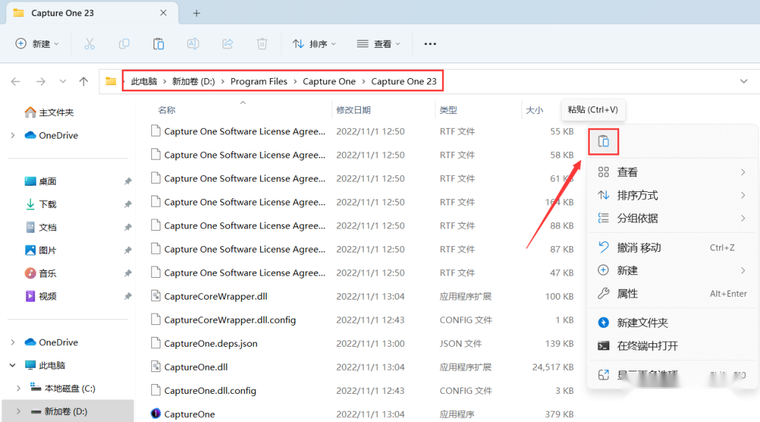This screenshot has height=422, width=760.
Task: Click Capture One breadcrumb segment
Action: 329,81
